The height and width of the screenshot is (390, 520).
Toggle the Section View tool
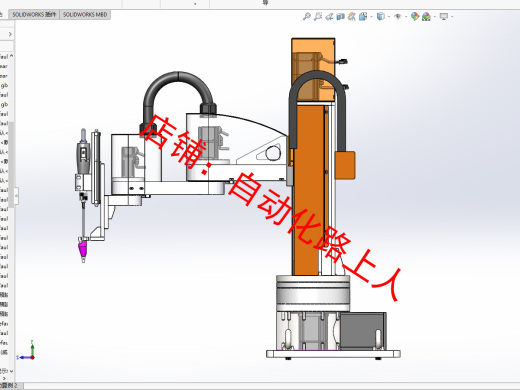[340, 16]
